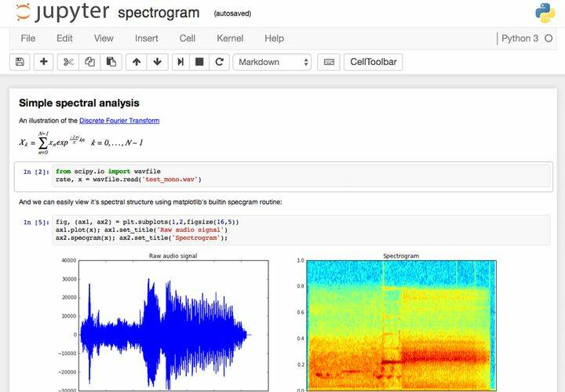Cut selected cell with scissors icon
The width and height of the screenshot is (565, 392).
[x=68, y=62]
